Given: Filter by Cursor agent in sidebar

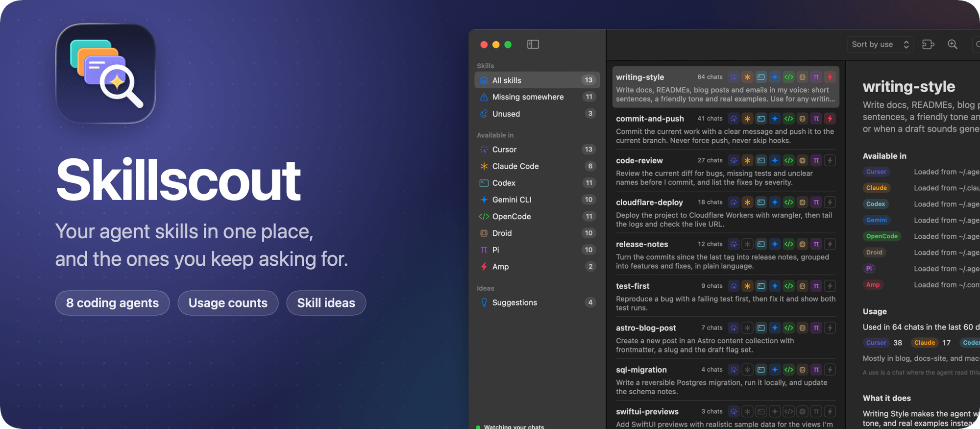Looking at the screenshot, I should click(x=537, y=150).
